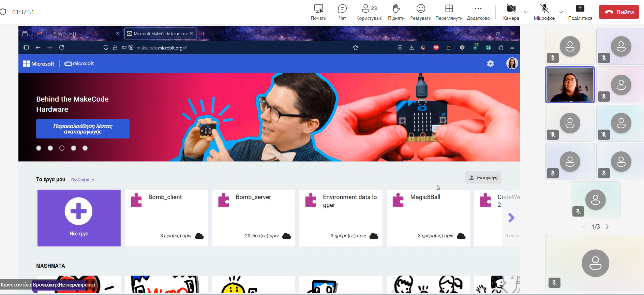Open the participants (Користувачі) list
Image resolution: width=644 pixels, height=295 pixels.
click(x=369, y=12)
